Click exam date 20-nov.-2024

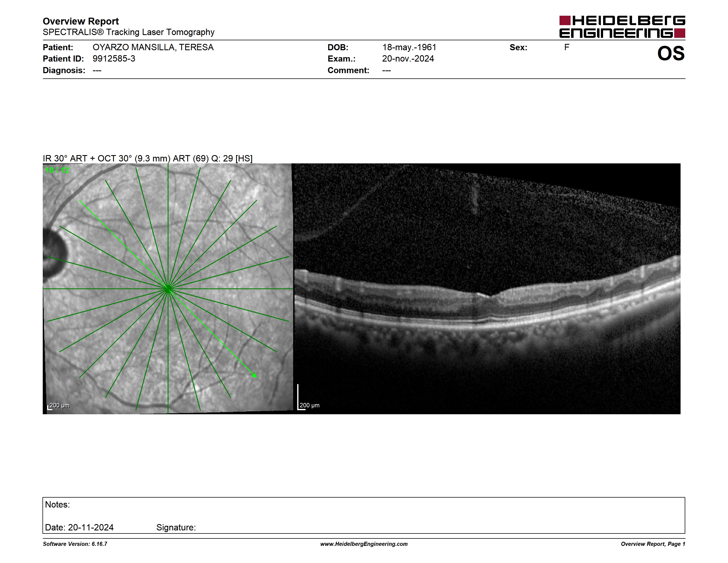click(x=408, y=59)
